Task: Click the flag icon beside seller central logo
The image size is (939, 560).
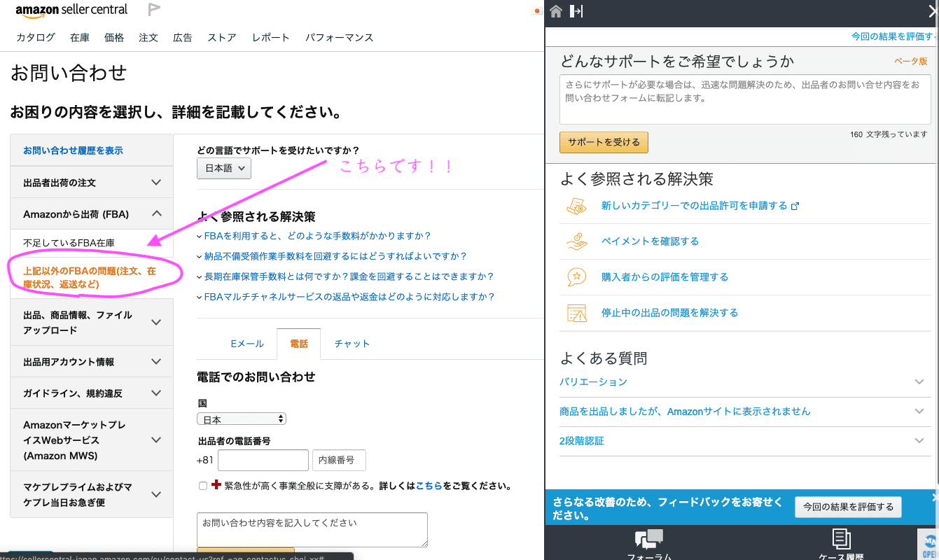Action: (x=154, y=10)
